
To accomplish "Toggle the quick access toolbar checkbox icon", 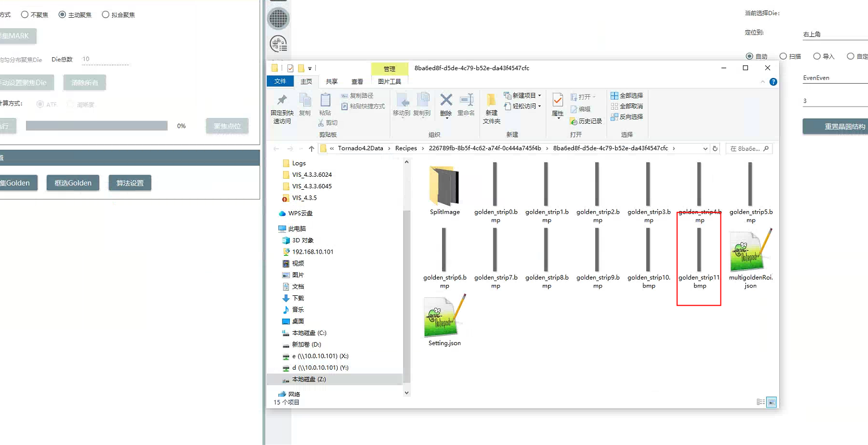I will coord(290,68).
